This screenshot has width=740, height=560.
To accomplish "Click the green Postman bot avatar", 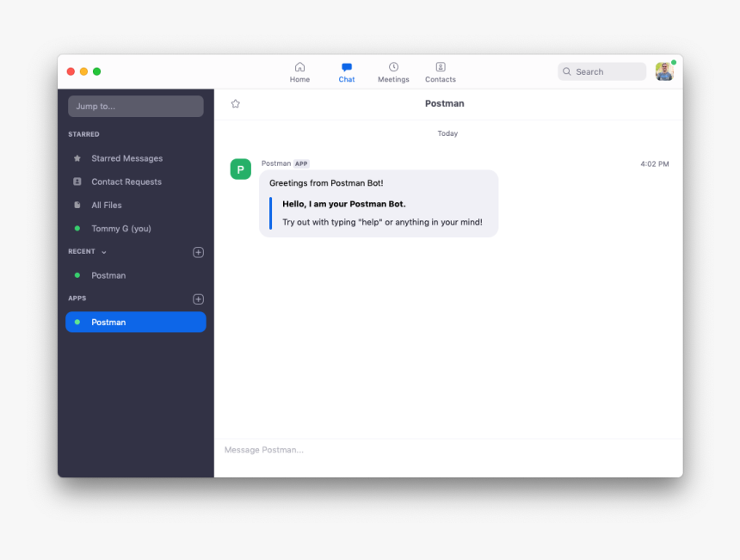I will (x=240, y=169).
